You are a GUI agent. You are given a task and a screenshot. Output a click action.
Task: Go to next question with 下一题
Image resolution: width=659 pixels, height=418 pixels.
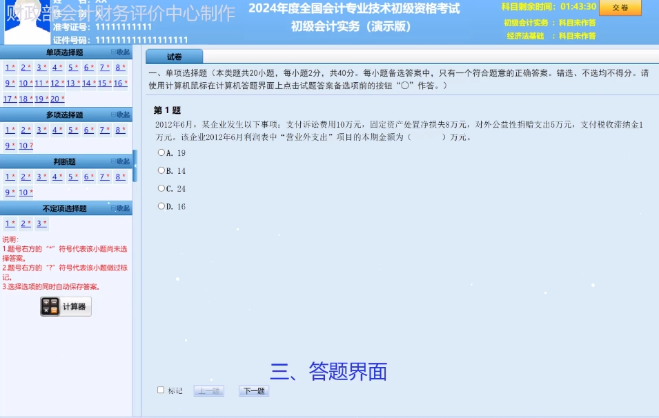(x=254, y=391)
